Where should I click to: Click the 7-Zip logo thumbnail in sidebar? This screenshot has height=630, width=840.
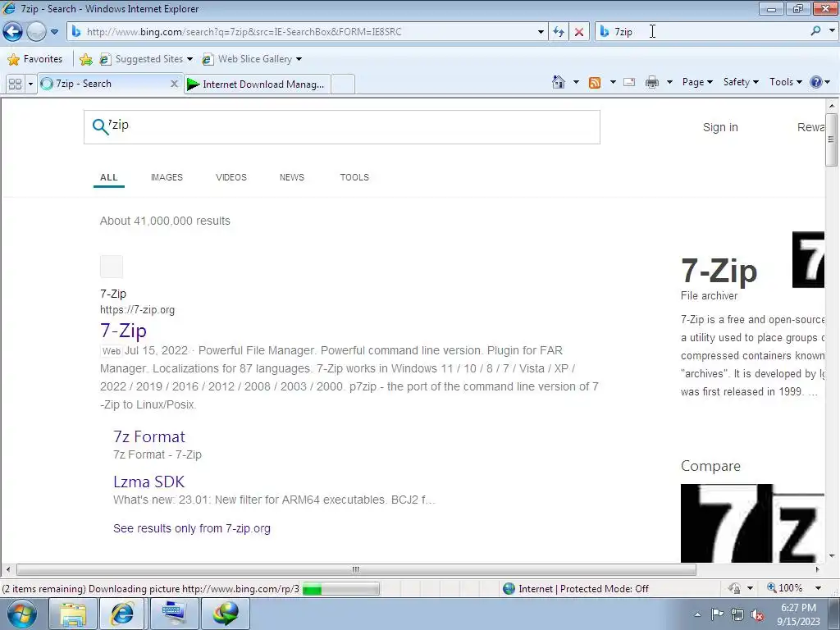[x=808, y=259]
